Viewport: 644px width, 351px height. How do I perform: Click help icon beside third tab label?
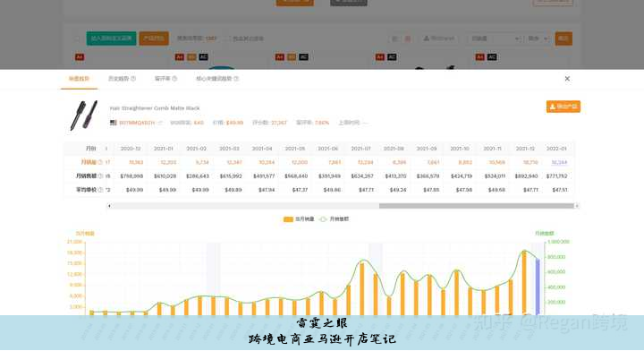(174, 79)
